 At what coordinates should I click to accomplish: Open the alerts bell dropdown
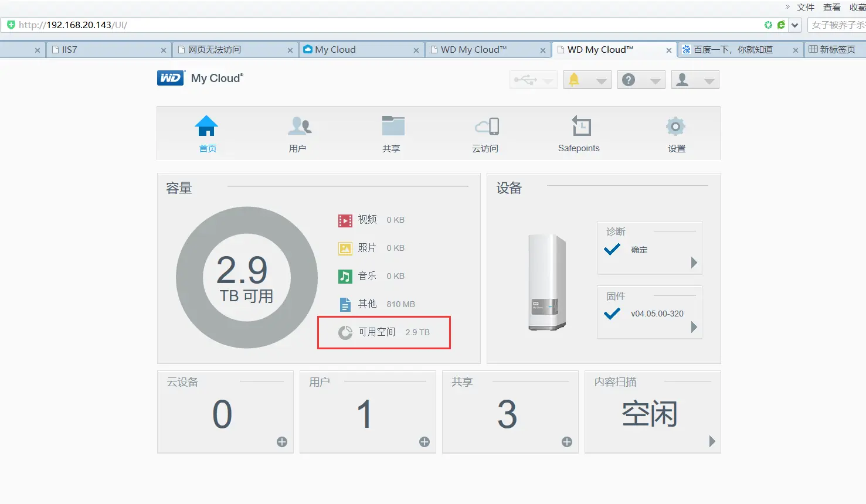coord(587,80)
